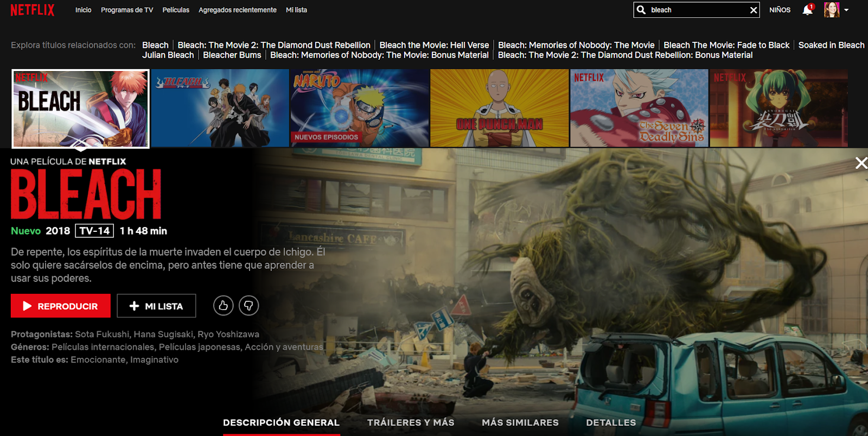The image size is (868, 436).
Task: Open the Bleach anime series thumbnail
Action: [220, 108]
